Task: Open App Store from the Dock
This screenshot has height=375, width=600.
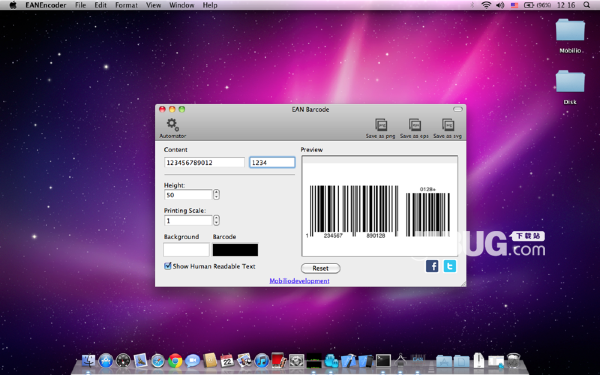Action: pos(106,361)
